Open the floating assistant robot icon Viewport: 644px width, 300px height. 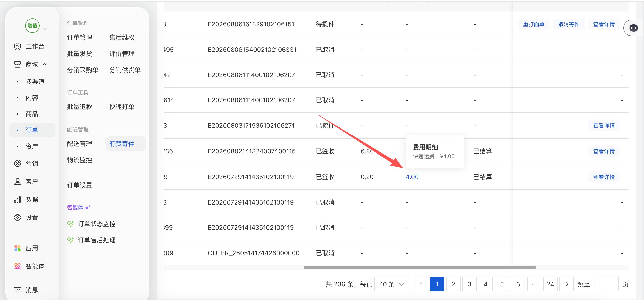point(633,28)
